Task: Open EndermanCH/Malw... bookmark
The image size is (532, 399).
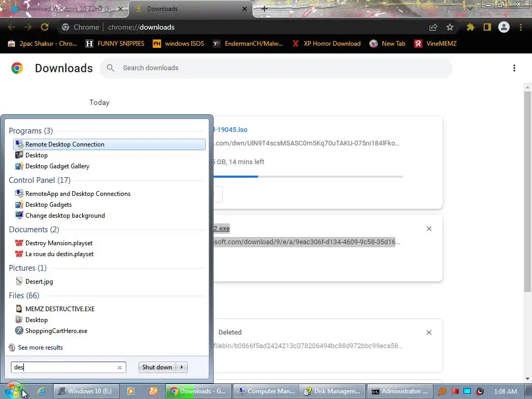Action: click(248, 44)
